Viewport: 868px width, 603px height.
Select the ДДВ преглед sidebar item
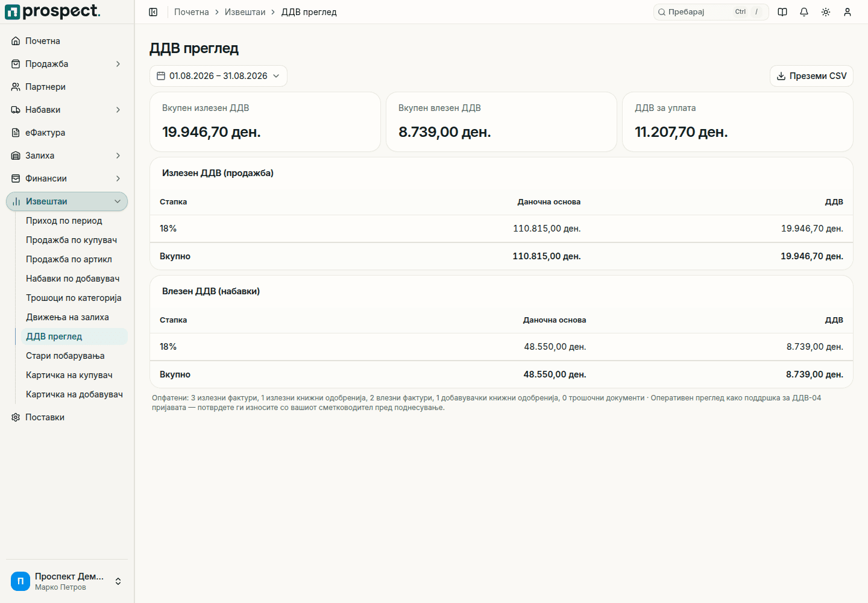pyautogui.click(x=74, y=336)
